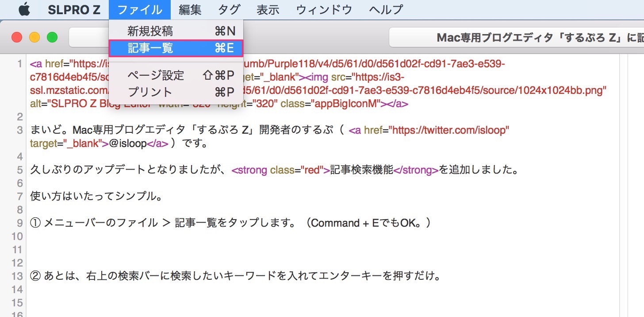Click line number 5 in the gutter
644x317 pixels.
point(19,170)
